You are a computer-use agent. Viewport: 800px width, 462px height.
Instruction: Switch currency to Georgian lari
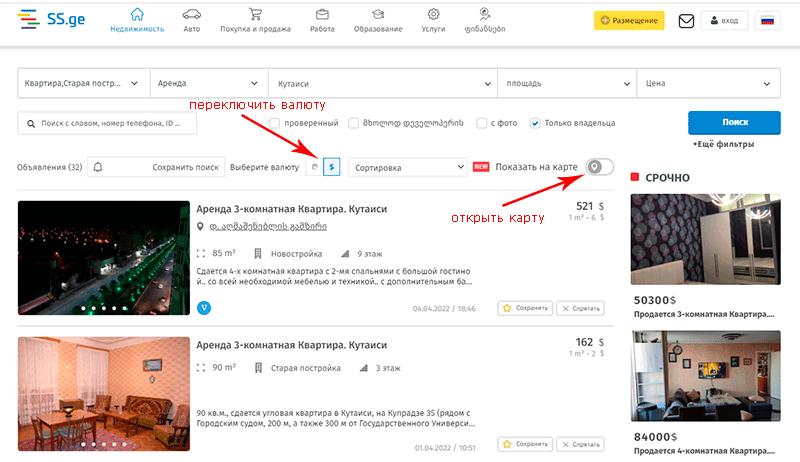[x=314, y=167]
